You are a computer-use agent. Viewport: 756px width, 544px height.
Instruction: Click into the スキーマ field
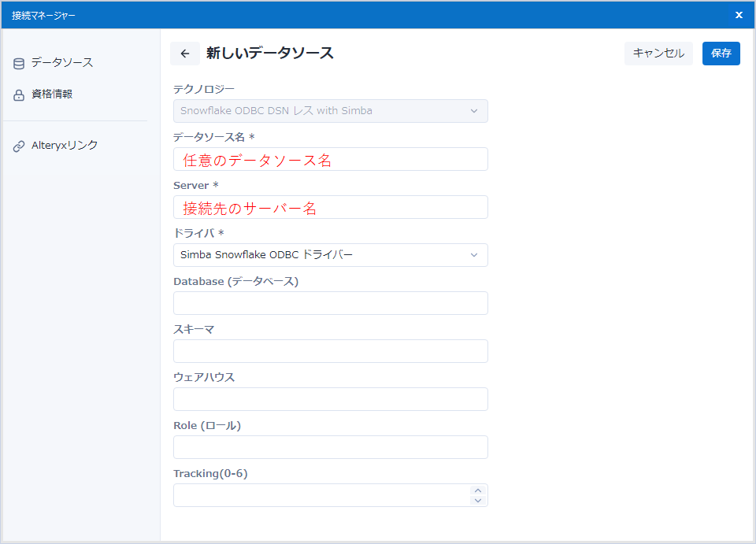[x=330, y=351]
